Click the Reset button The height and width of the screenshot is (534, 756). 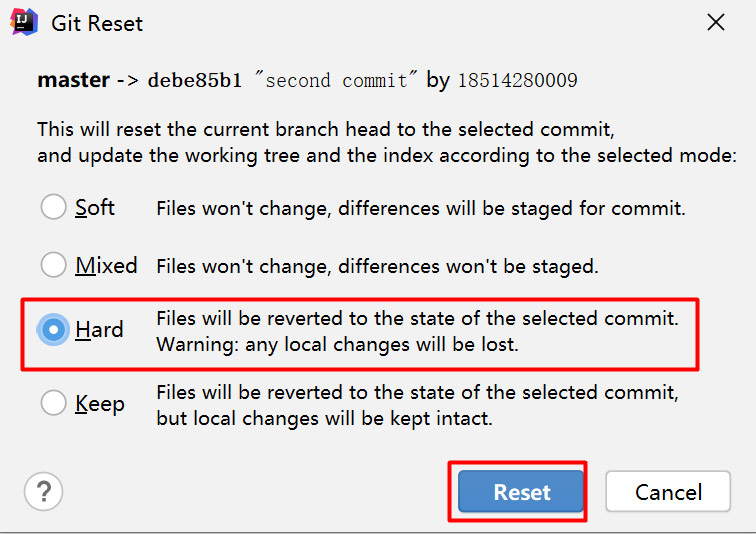click(521, 492)
